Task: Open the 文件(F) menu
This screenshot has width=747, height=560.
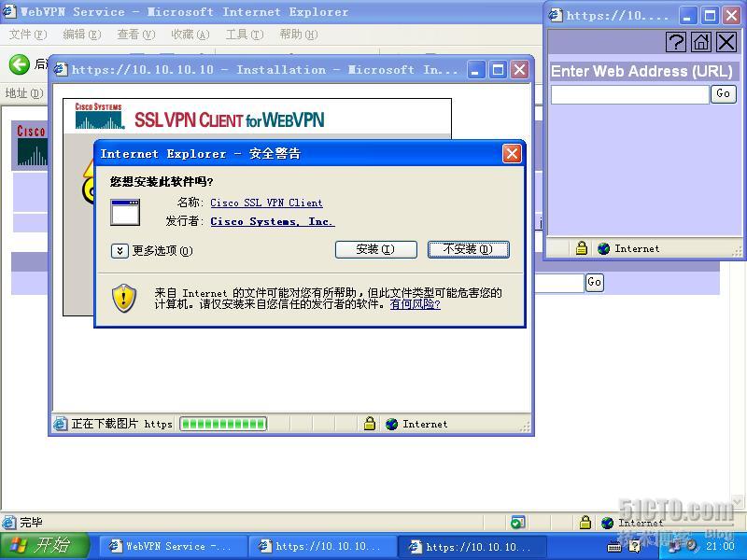Action: point(28,35)
